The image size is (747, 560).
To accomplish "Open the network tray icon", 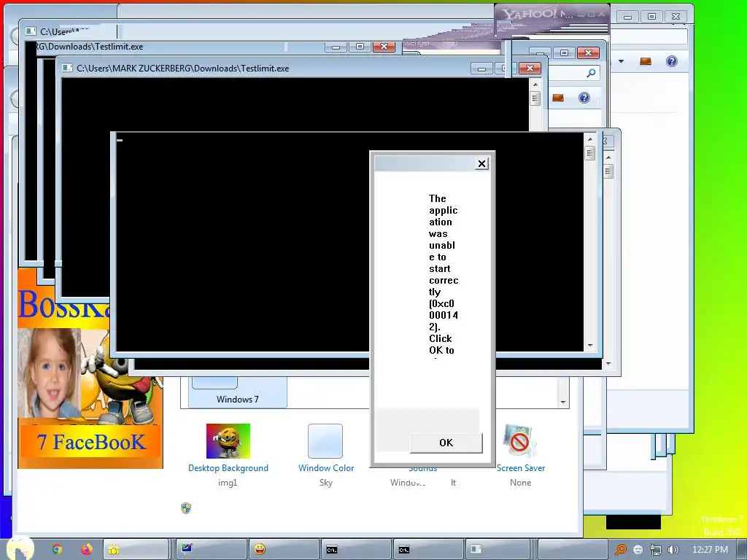I will [x=656, y=550].
